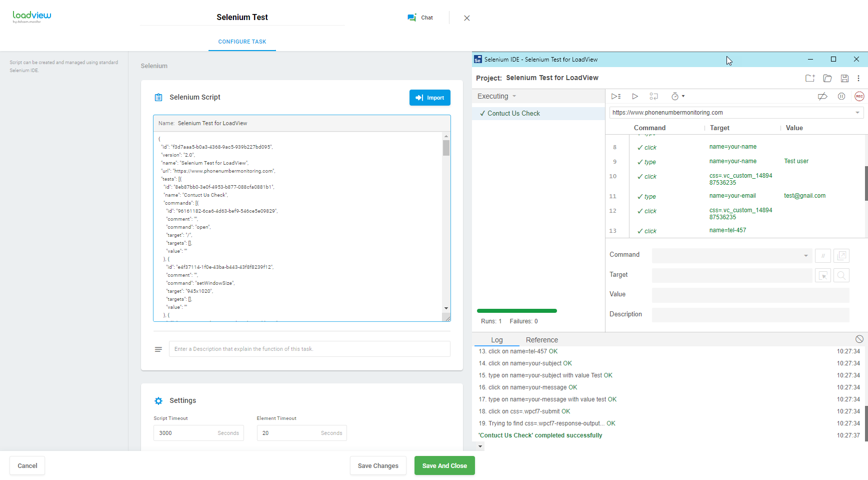Open project folder icon
Screen dimensions: 868x480
pos(827,78)
